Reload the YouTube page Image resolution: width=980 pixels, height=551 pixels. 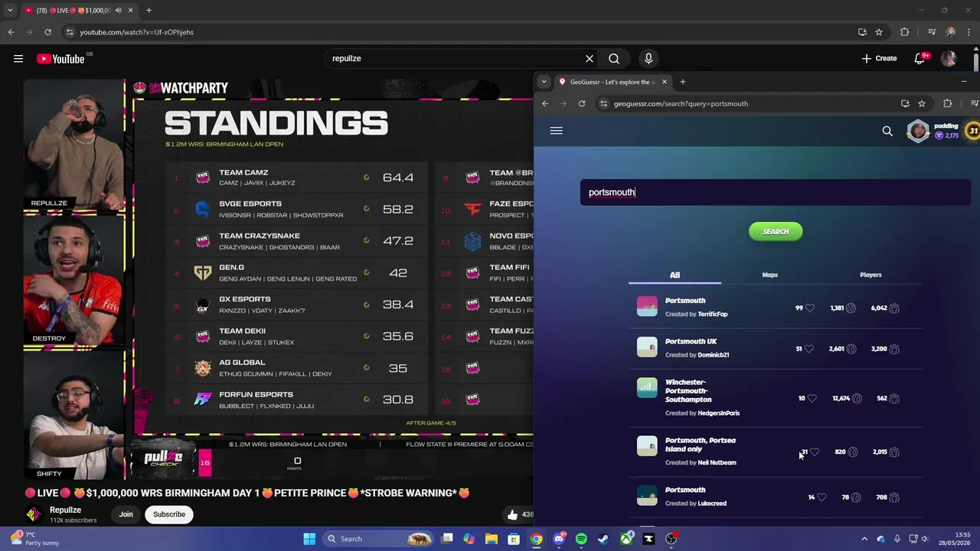(x=47, y=32)
